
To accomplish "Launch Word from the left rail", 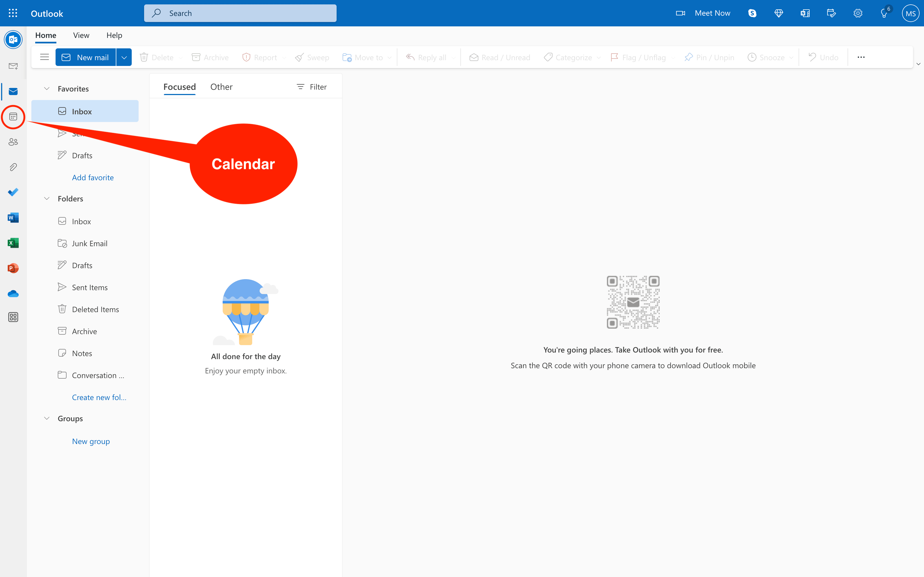I will point(13,217).
